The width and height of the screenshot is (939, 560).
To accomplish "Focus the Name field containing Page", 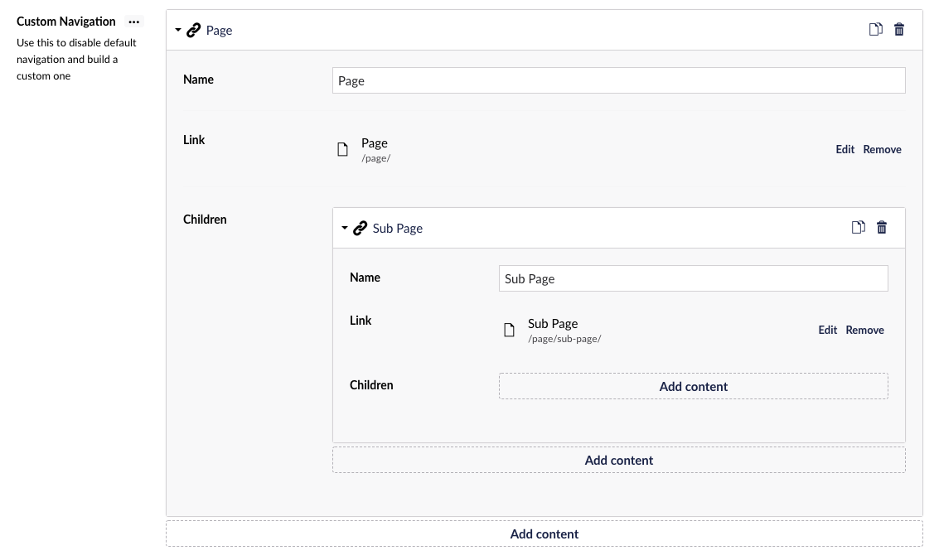I will pos(618,80).
